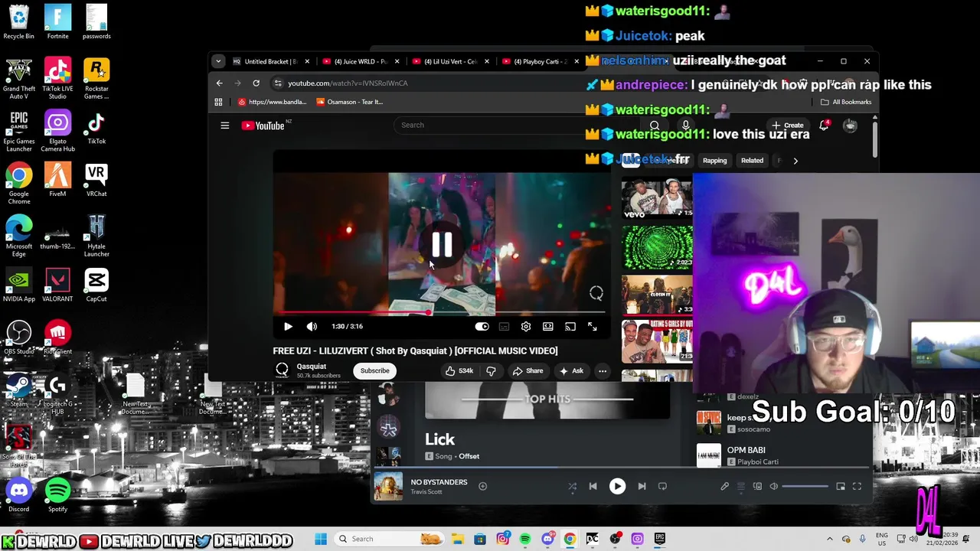Add NO BYSTANDERS to Liked Songs
The image size is (980, 551).
482,486
